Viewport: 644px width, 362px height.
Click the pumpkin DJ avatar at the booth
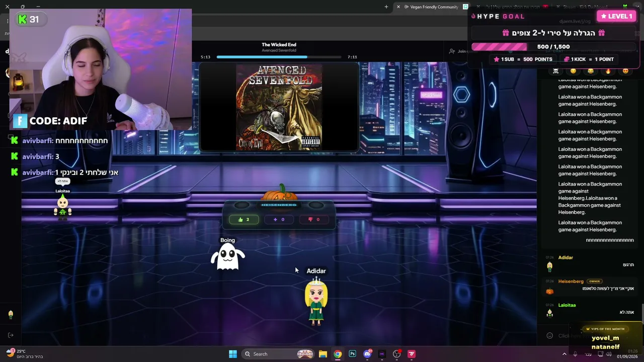pyautogui.click(x=280, y=194)
